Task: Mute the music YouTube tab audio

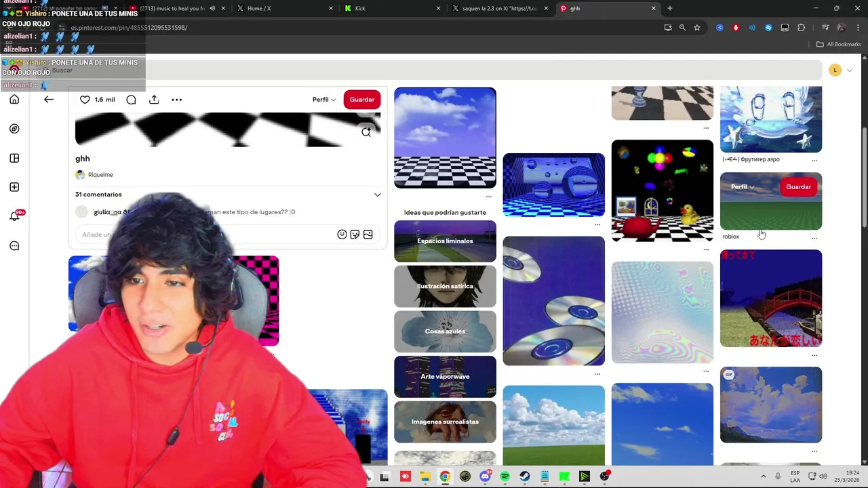Action: coord(212,8)
